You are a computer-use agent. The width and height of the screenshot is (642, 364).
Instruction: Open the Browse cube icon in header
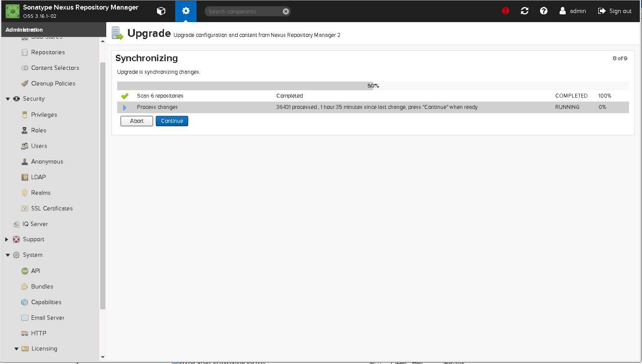pos(161,11)
